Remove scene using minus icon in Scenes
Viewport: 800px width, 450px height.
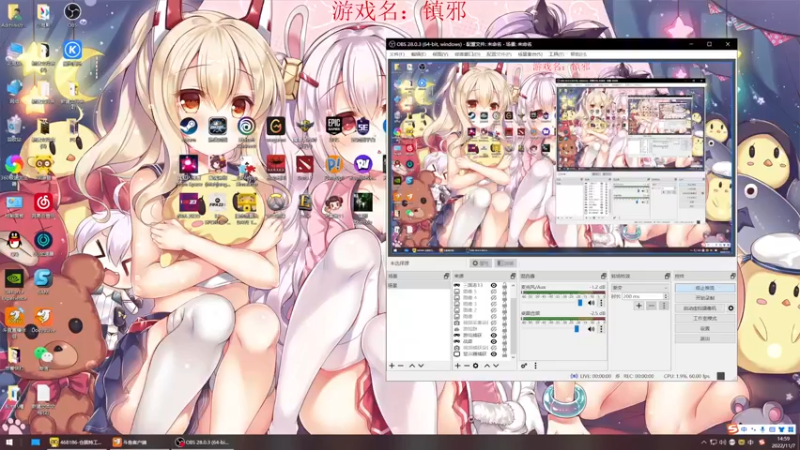click(x=401, y=366)
